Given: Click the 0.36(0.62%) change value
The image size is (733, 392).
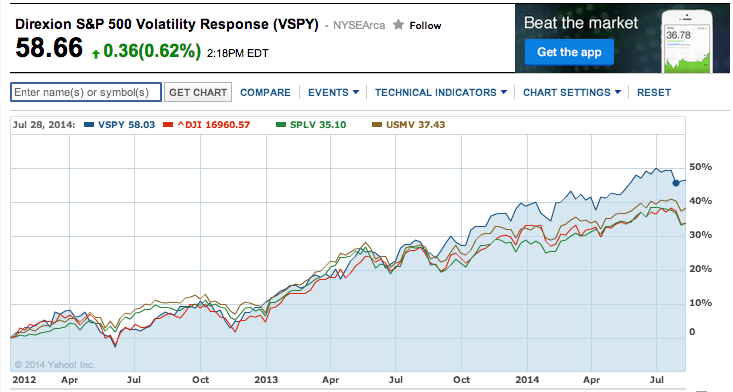Looking at the screenshot, I should (152, 51).
